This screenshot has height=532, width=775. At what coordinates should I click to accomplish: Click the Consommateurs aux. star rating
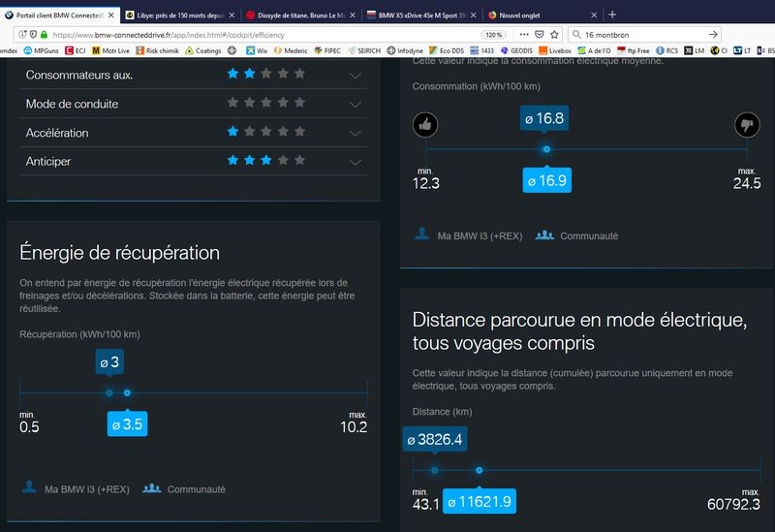tap(265, 74)
